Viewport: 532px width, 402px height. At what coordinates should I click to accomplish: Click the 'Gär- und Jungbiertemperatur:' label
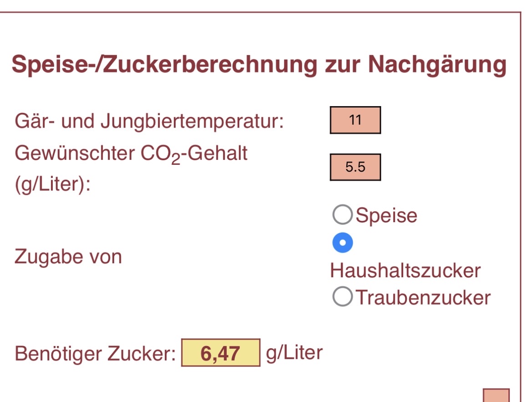click(149, 122)
